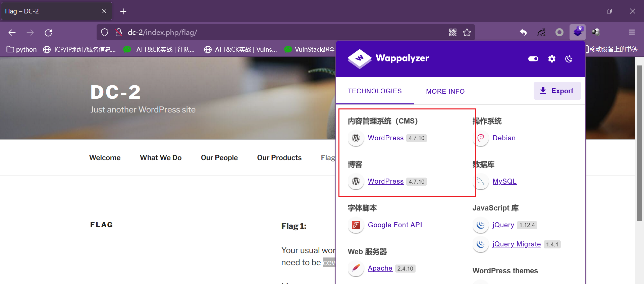Open the Welcome menu item
The height and width of the screenshot is (284, 644).
pos(105,157)
